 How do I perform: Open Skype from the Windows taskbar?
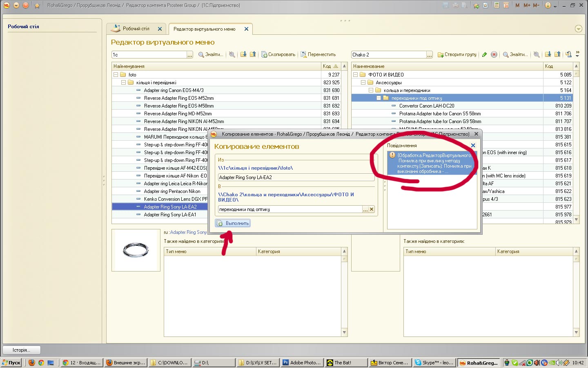tap(434, 363)
